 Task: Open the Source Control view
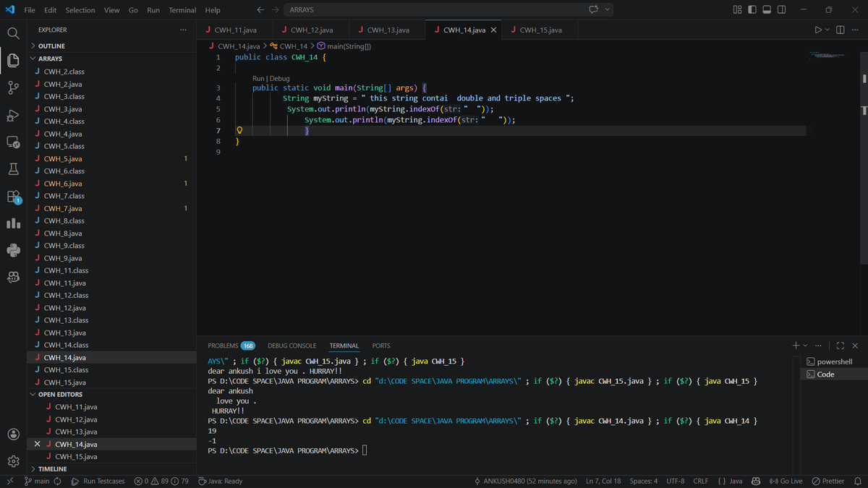pyautogui.click(x=13, y=87)
